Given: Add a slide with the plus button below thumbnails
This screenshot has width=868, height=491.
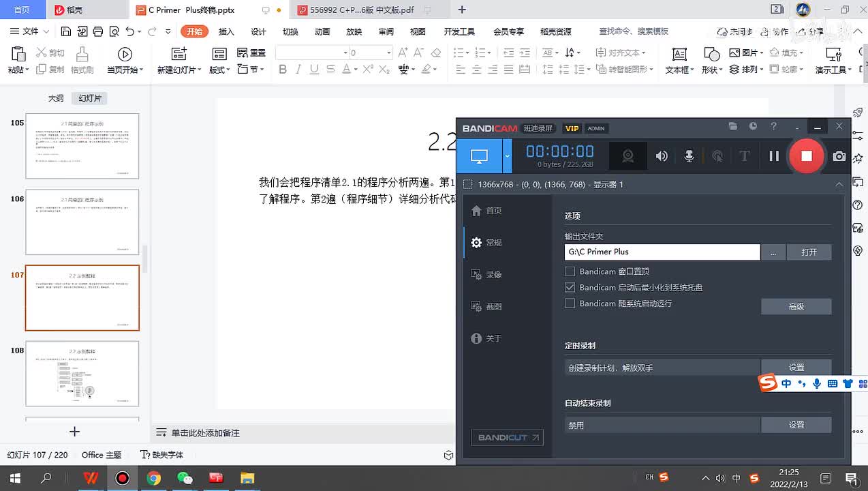Looking at the screenshot, I should pyautogui.click(x=75, y=432).
